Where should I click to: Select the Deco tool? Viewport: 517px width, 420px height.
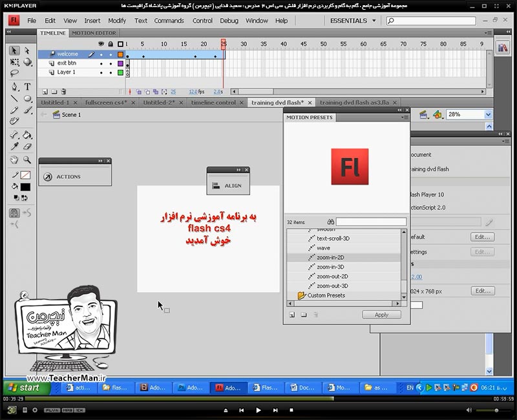tap(14, 121)
